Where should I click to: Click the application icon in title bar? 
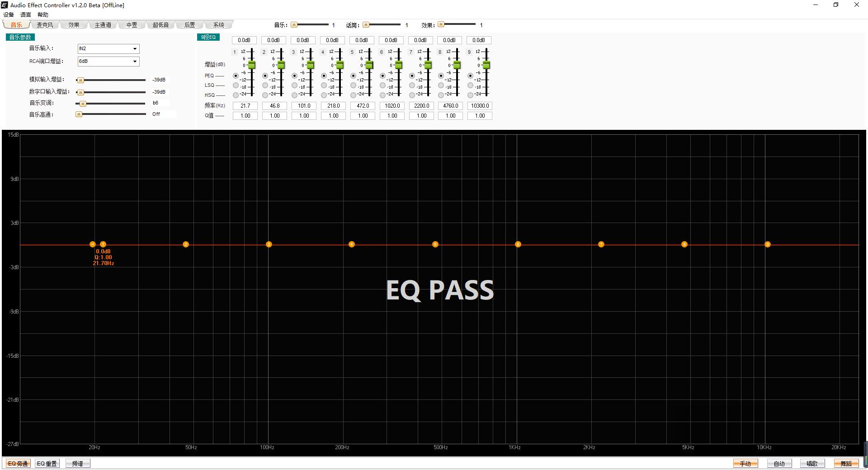pyautogui.click(x=5, y=5)
